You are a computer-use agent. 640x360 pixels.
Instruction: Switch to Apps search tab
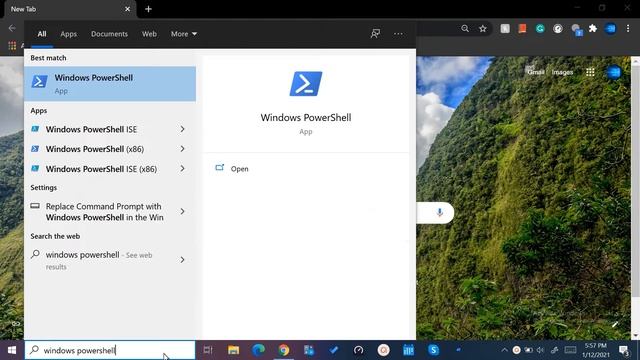tap(69, 34)
